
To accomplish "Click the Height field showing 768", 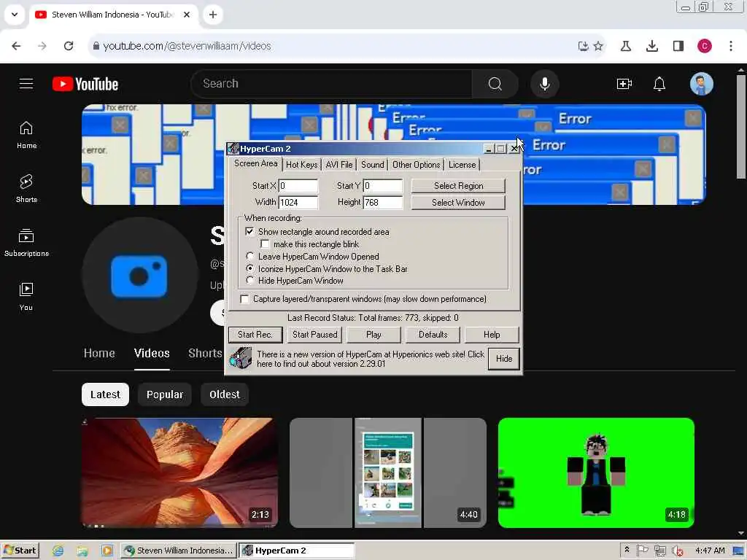I will (x=383, y=203).
